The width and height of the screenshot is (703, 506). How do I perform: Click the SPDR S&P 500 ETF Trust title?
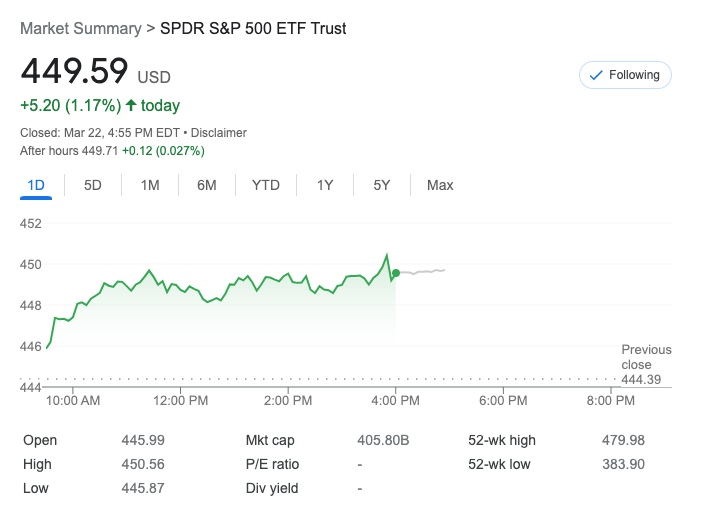point(253,29)
